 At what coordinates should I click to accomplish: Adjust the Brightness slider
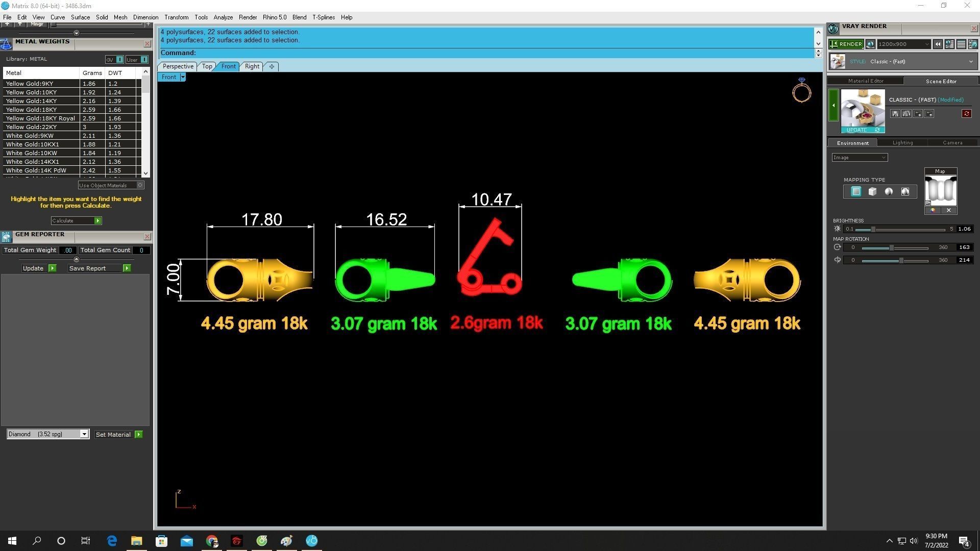(873, 229)
